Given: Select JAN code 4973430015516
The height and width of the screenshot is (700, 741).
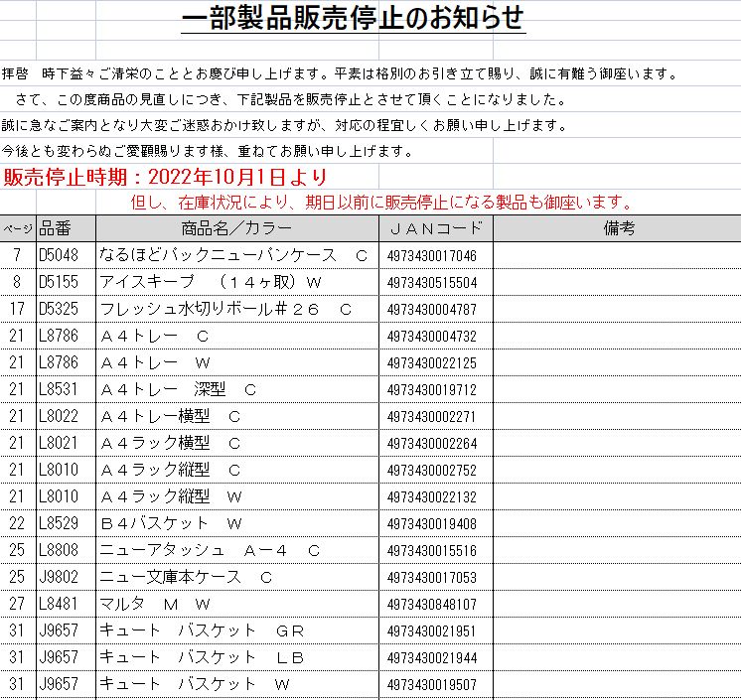Looking at the screenshot, I should click(x=432, y=551).
